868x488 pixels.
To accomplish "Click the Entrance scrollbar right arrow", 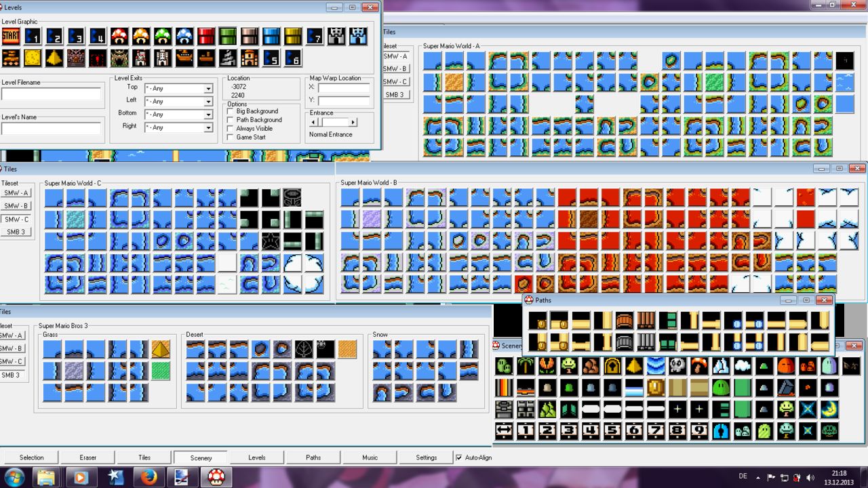I will (353, 122).
